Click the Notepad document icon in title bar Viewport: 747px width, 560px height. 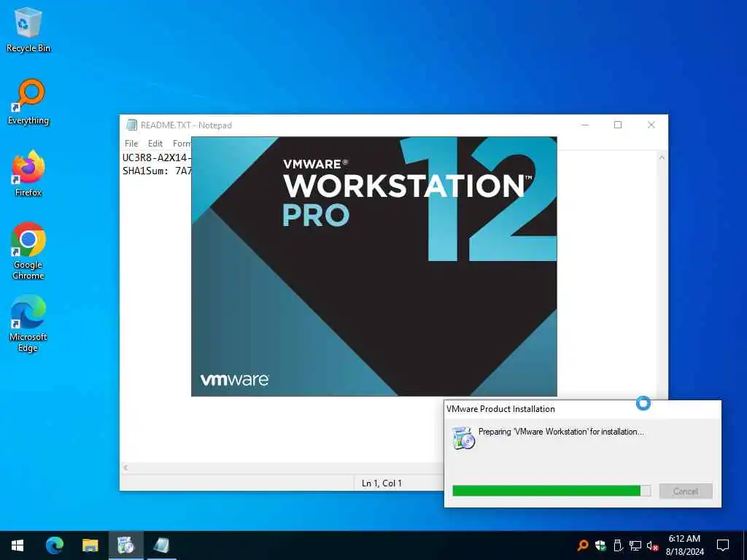click(x=131, y=125)
